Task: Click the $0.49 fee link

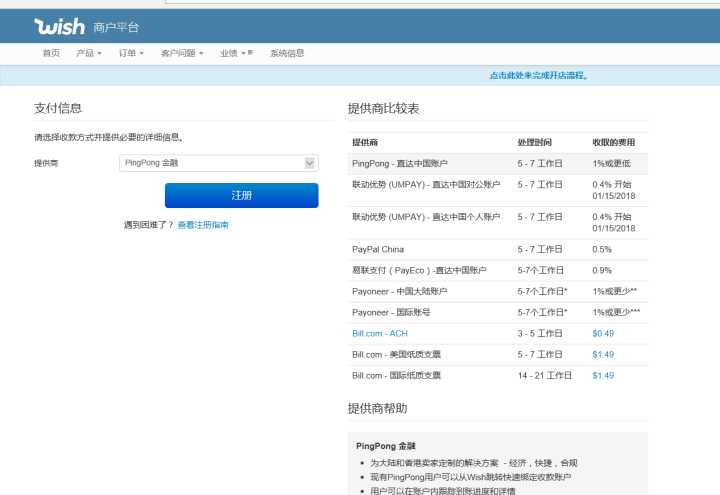Action: (x=603, y=333)
